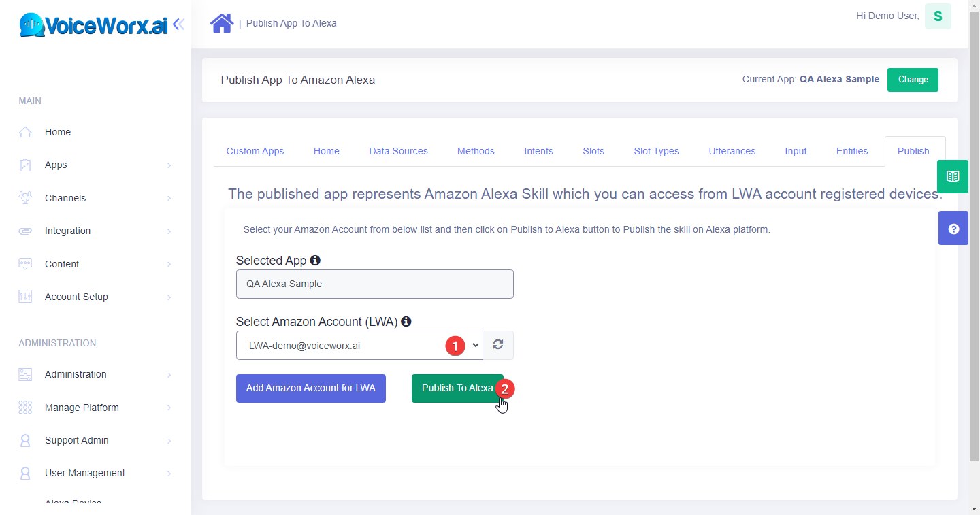
Task: Click the Account Setup sliders icon
Action: pyautogui.click(x=25, y=297)
